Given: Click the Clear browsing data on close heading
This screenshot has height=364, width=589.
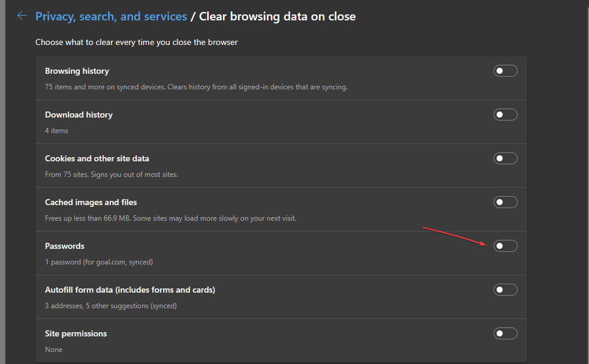Looking at the screenshot, I should point(277,17).
